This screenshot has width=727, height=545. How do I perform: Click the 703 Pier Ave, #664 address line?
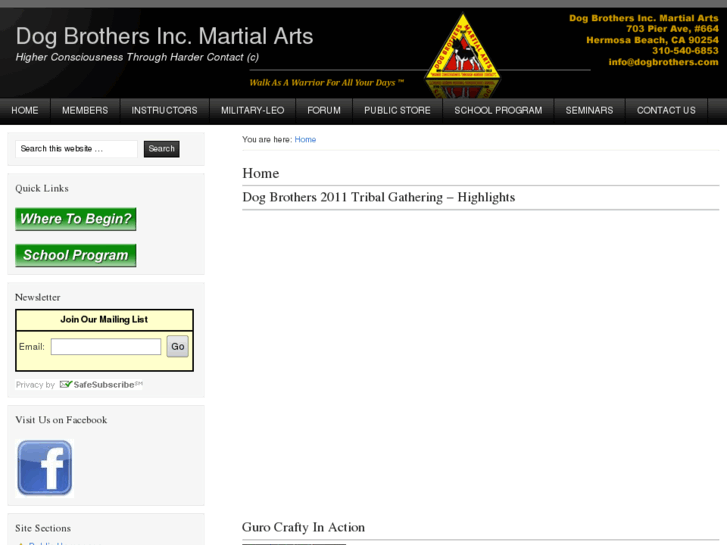672,29
